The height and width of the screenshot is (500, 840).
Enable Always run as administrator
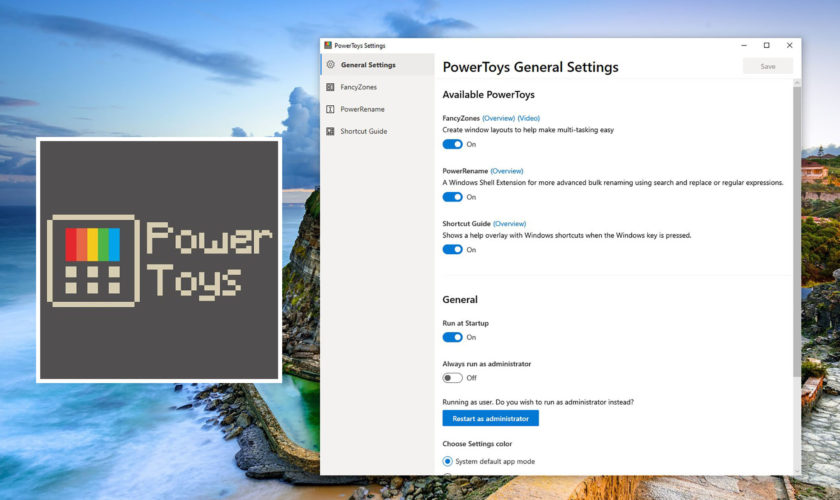click(453, 378)
